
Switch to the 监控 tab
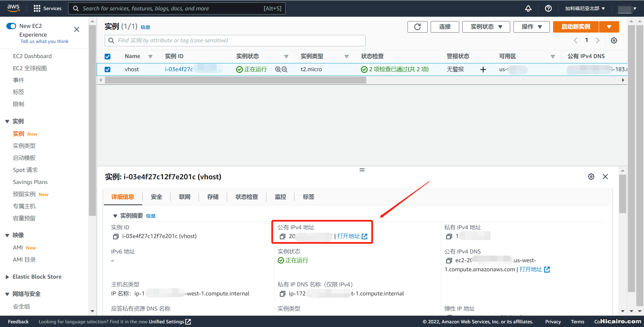(280, 197)
